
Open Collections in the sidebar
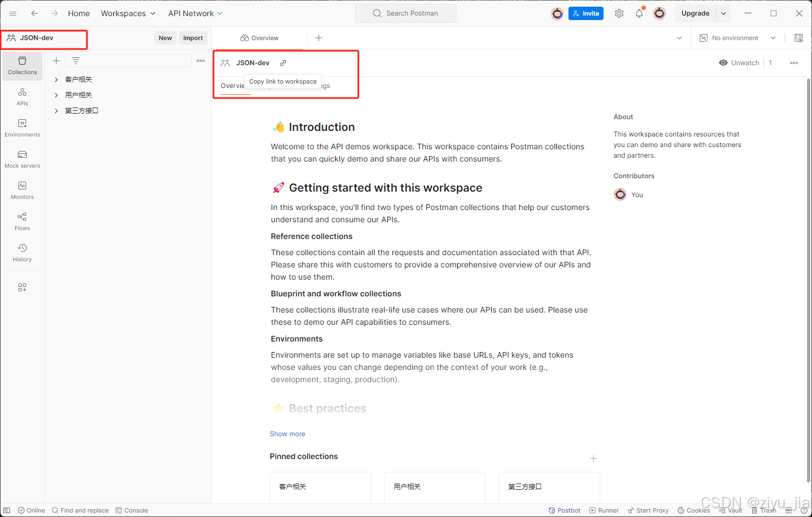click(22, 66)
